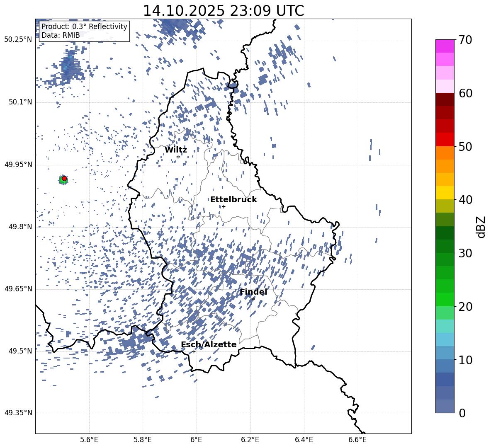Click the cross marker below Wiltz
Screen dimensions: 491x448
pos(178,157)
